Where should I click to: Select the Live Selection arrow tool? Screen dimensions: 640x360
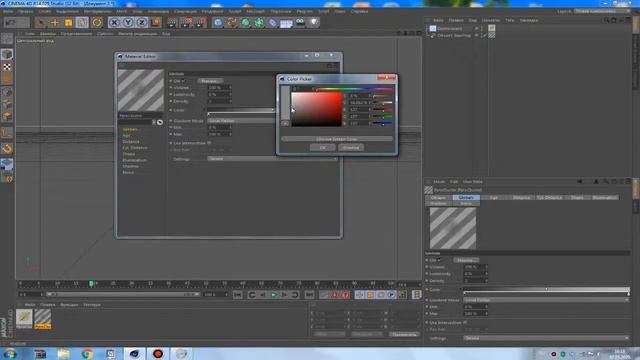coord(41,22)
